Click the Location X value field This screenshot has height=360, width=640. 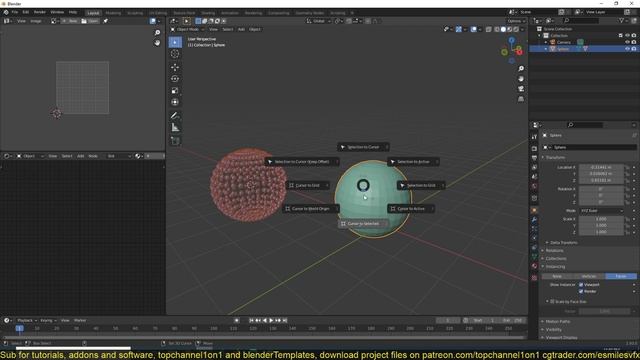[x=601, y=167]
